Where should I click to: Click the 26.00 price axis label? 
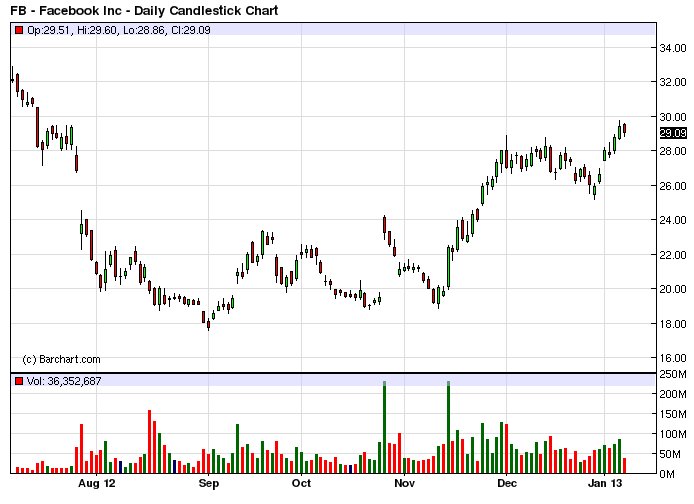click(x=673, y=186)
